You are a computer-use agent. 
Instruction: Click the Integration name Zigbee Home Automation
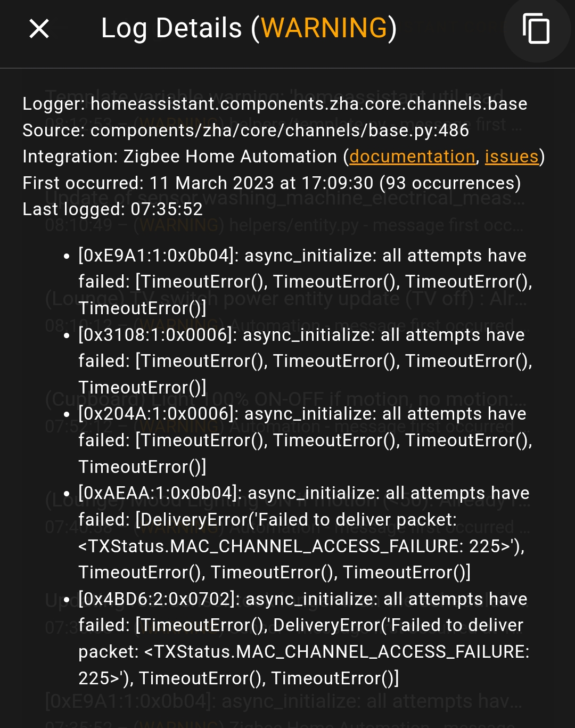235,156
